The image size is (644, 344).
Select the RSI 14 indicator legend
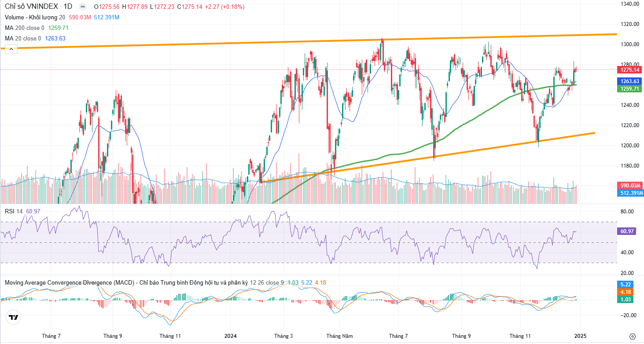coord(14,211)
